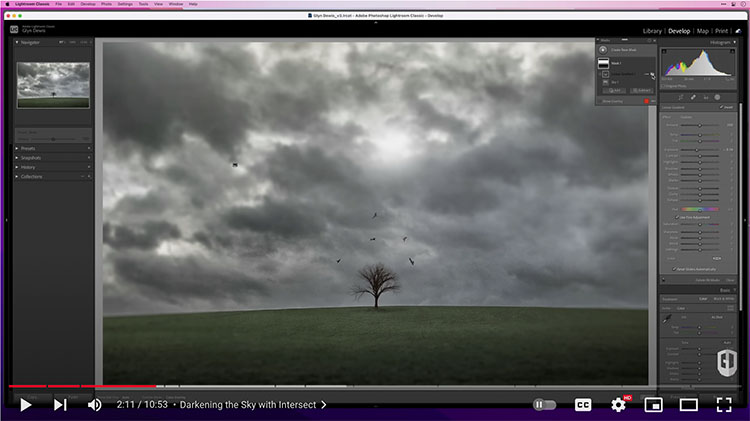Open the File menu

tap(58, 4)
